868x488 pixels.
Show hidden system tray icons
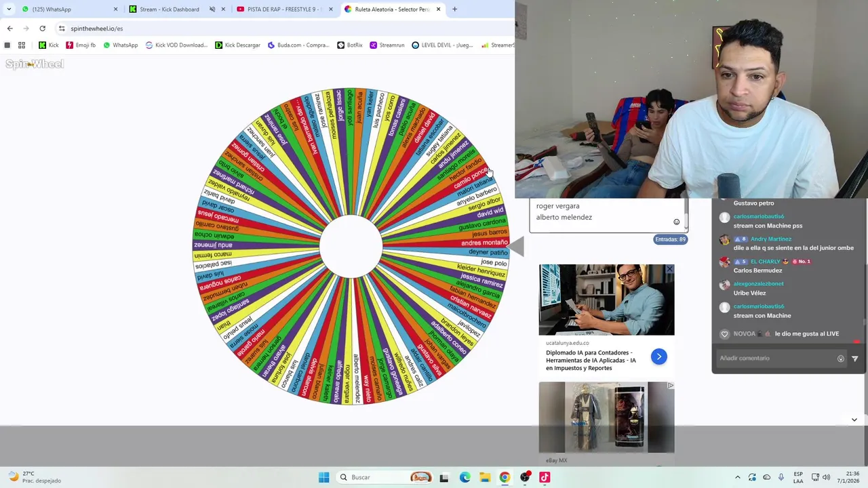tap(738, 477)
